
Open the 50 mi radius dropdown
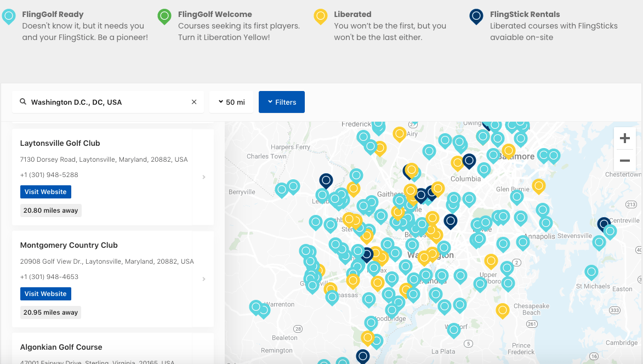pos(231,102)
